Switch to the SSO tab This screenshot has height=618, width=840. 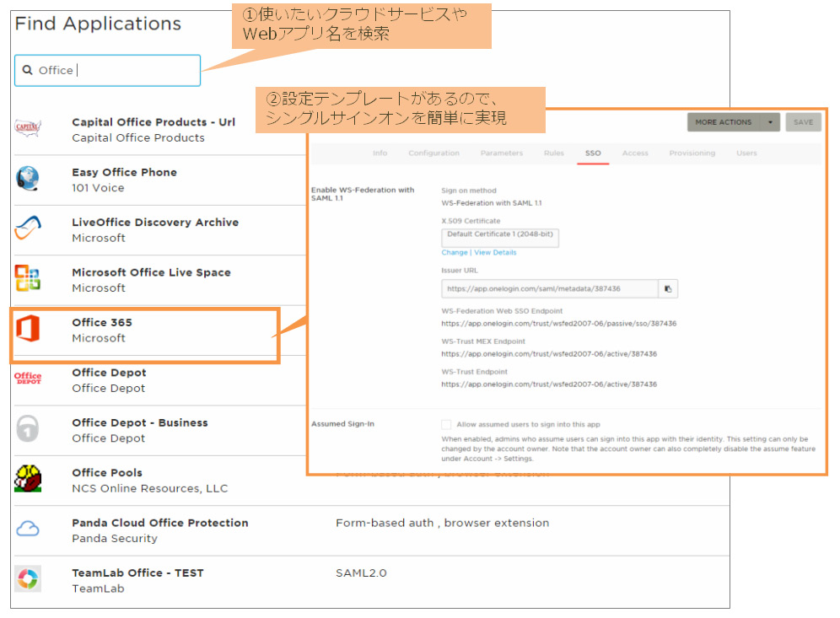coord(593,153)
